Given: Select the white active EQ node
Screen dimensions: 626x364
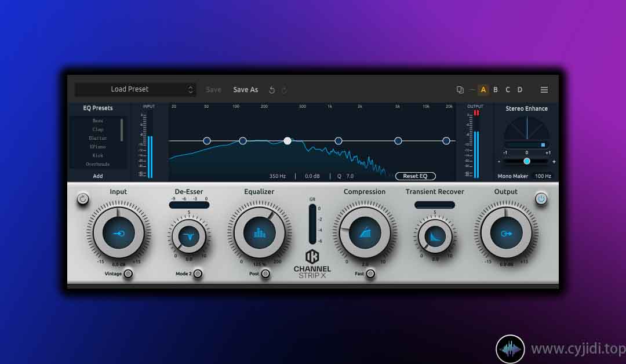Looking at the screenshot, I should (287, 141).
